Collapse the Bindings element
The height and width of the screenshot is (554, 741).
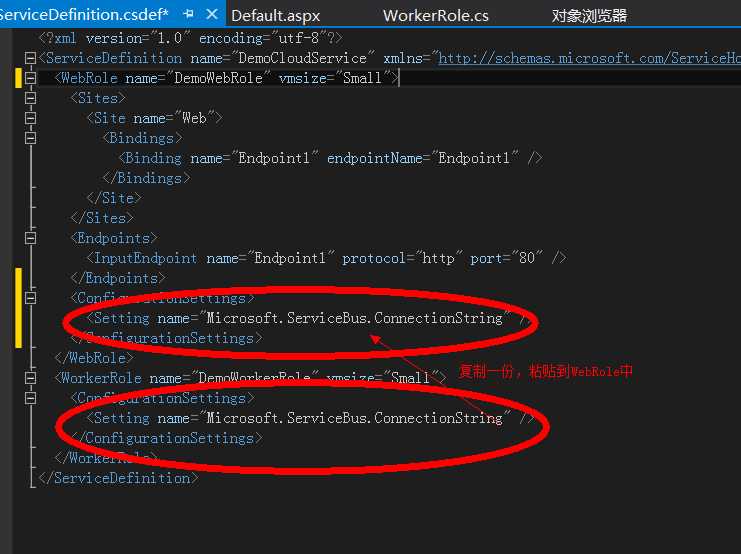coord(30,138)
